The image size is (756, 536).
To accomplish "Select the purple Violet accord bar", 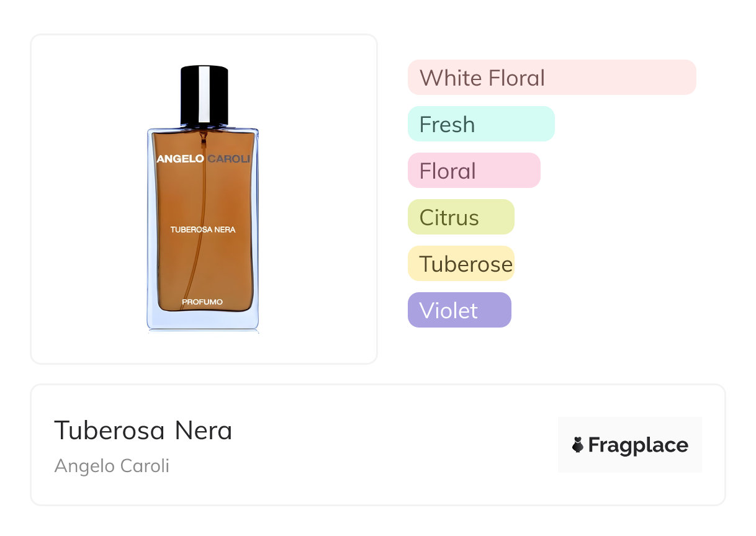I will (459, 310).
